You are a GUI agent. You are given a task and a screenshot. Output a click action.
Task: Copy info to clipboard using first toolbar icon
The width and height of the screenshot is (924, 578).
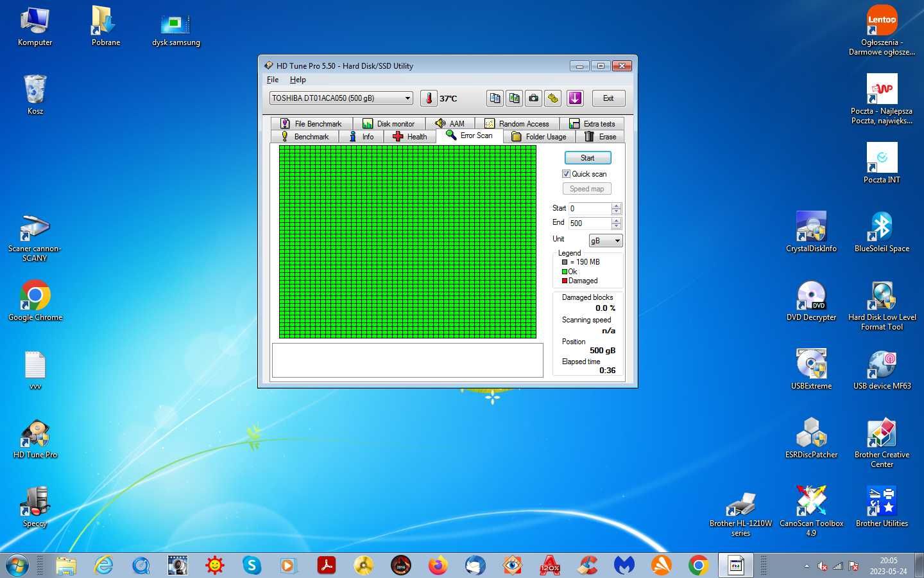[495, 98]
